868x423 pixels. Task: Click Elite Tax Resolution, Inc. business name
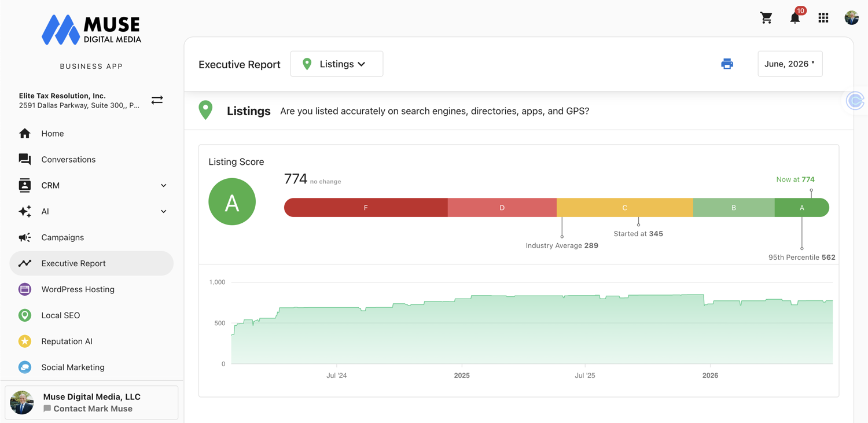(62, 95)
